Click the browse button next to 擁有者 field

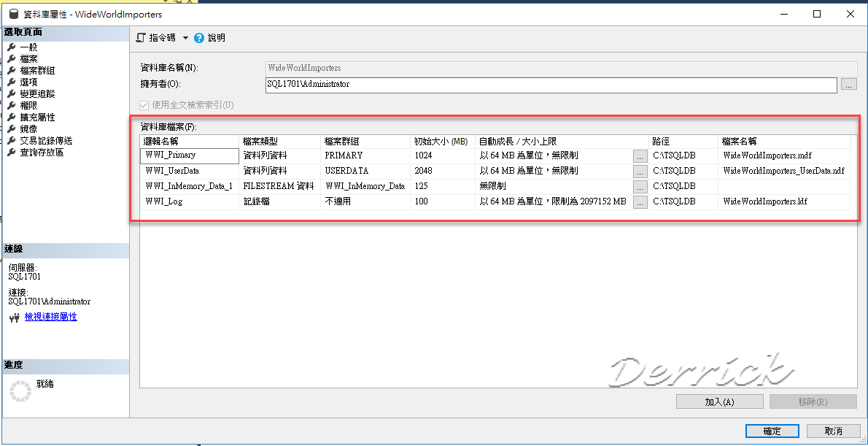[848, 85]
